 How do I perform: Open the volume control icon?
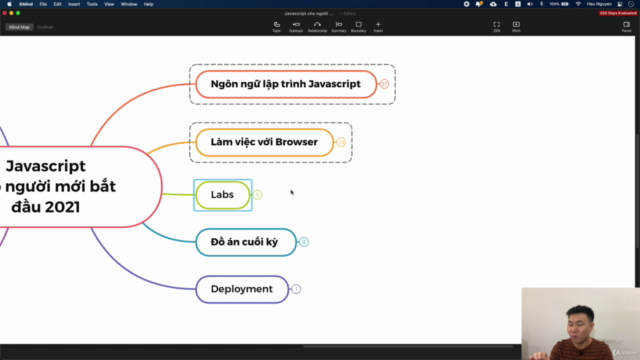coord(530,4)
